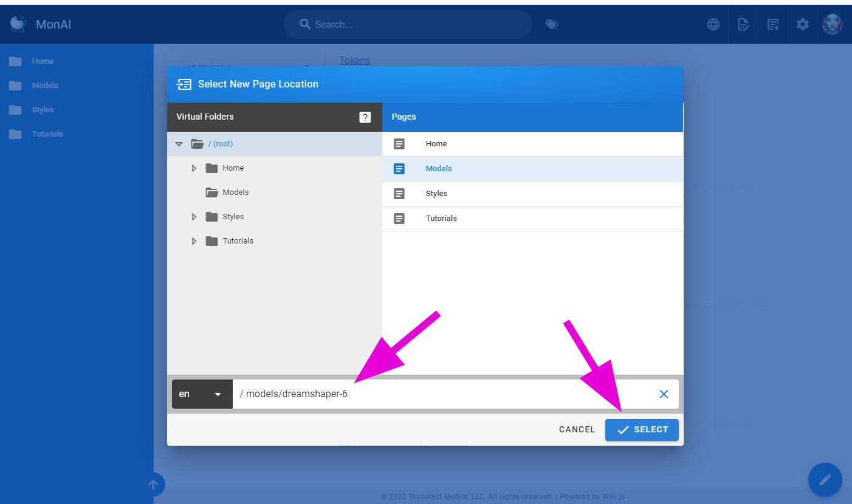Expand the Styles virtual folder
852x504 pixels.
click(194, 217)
